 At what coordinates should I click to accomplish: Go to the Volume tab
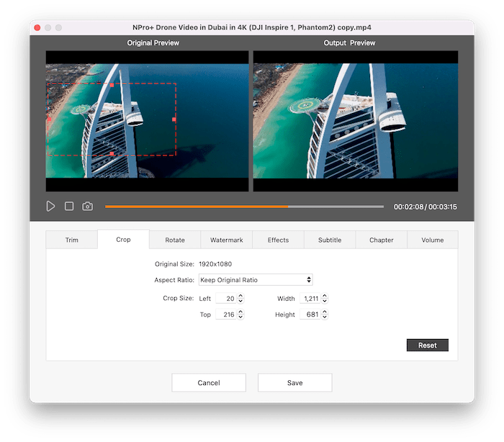pyautogui.click(x=433, y=240)
